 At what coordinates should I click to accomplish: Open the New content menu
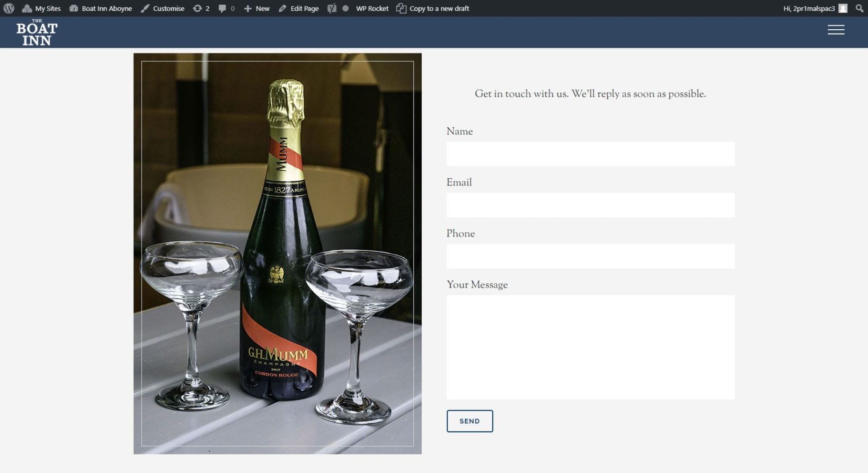(x=257, y=9)
